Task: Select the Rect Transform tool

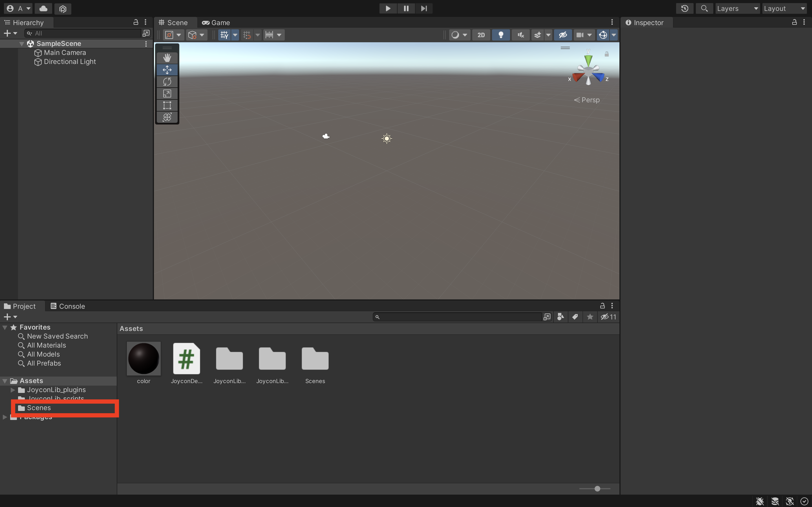Action: click(x=167, y=105)
